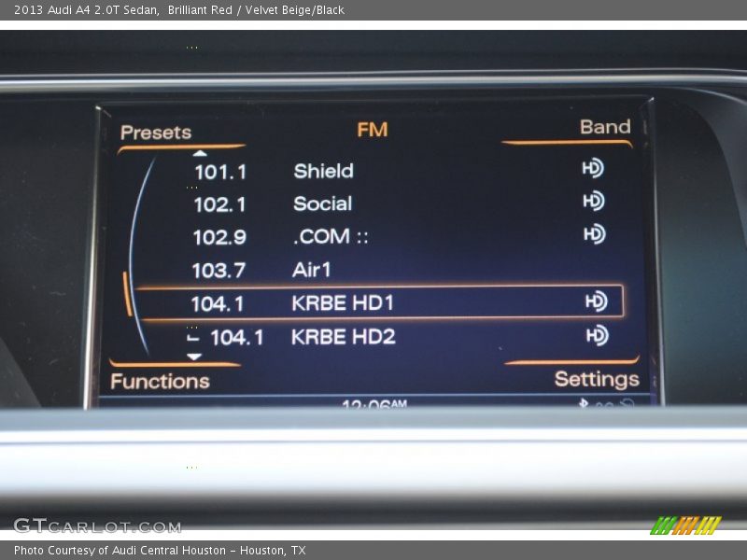The height and width of the screenshot is (560, 747).
Task: Open the Presets menu
Action: pos(156,133)
